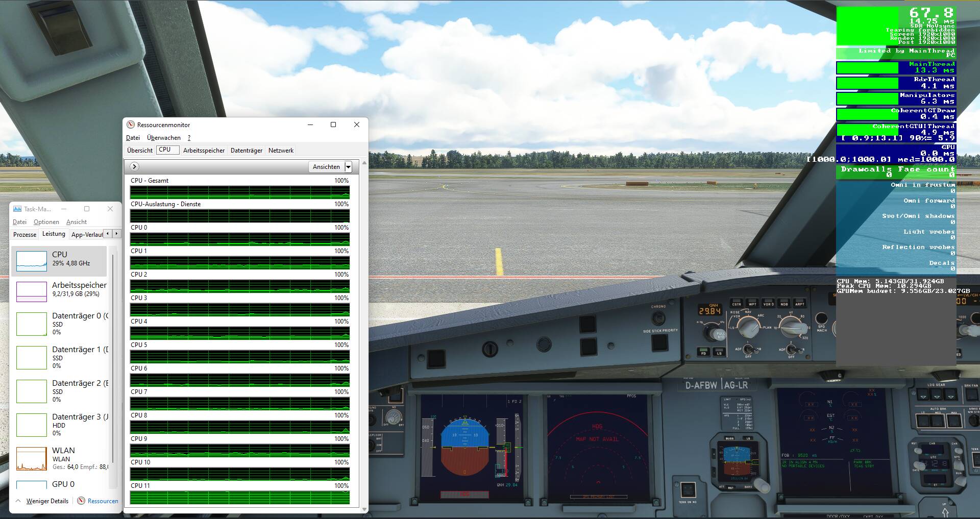Open the Überwachen menu

pyautogui.click(x=164, y=138)
